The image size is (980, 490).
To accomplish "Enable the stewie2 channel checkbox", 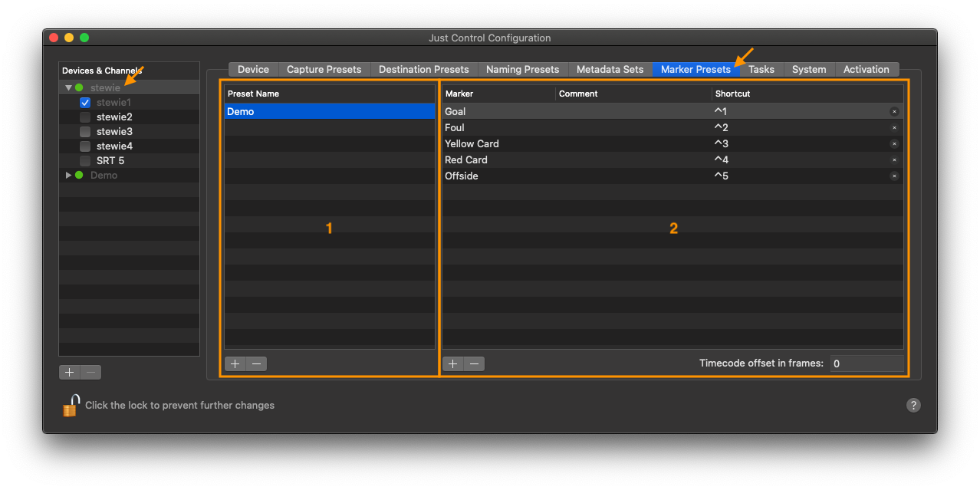I will (85, 117).
